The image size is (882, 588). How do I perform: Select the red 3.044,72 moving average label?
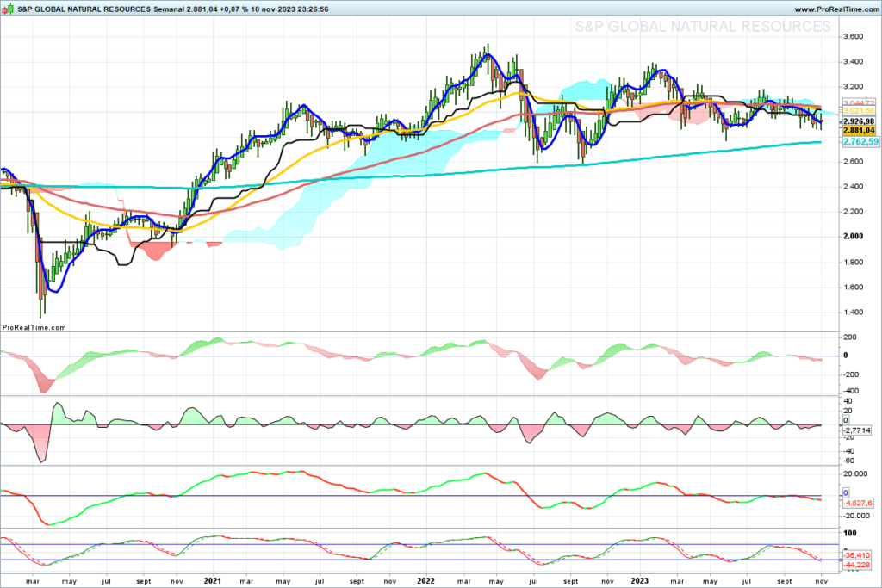[859, 103]
